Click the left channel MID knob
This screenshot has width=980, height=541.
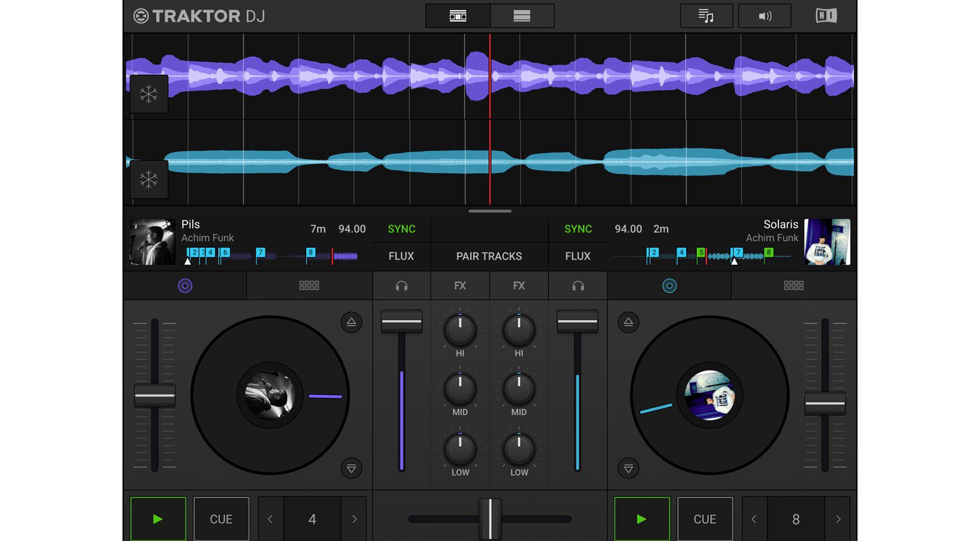click(x=460, y=389)
